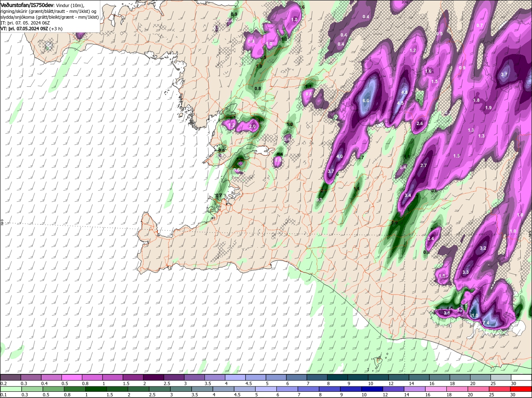Pick the dark blue swatch labeled 10 in rain legend
This screenshot has height=398, width=532.
pos(372,389)
